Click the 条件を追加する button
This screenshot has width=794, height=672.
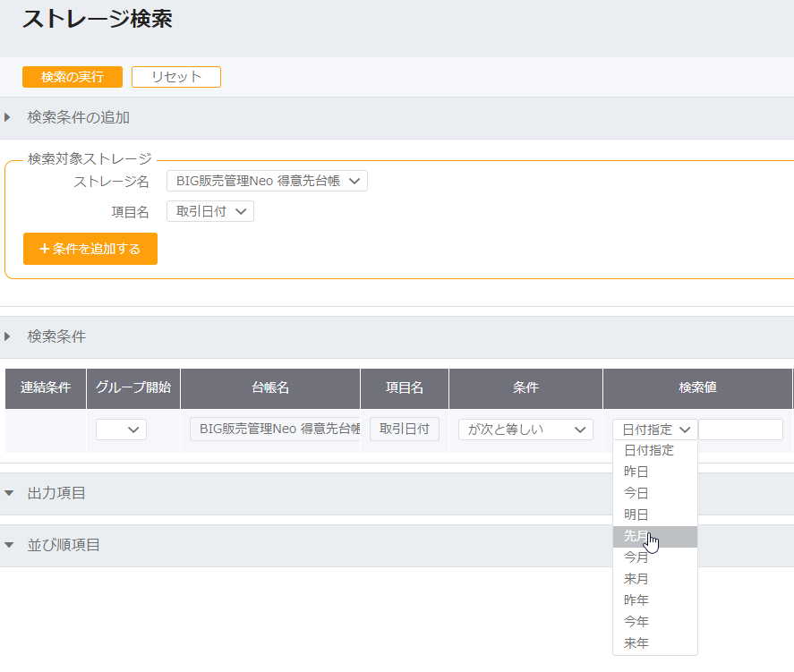(90, 249)
